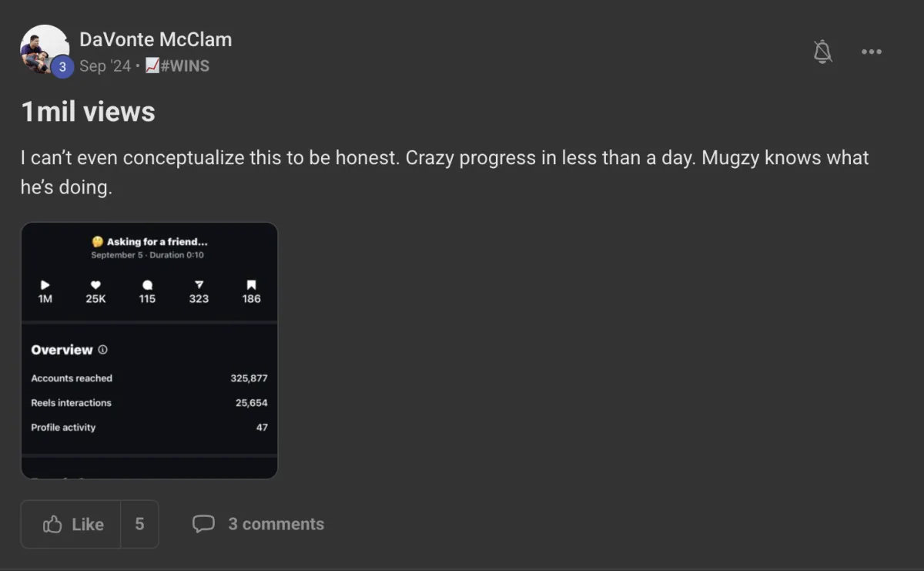924x571 pixels.
Task: Click the heart icon showing 25K
Action: [x=95, y=285]
